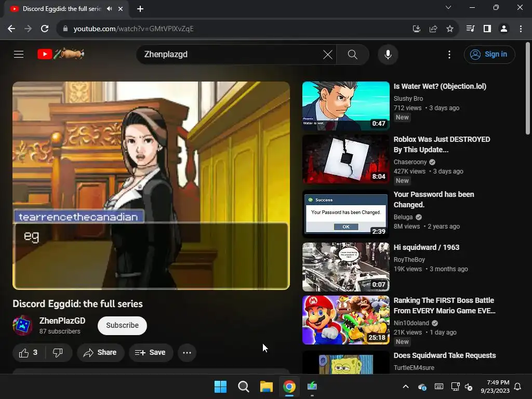This screenshot has width=532, height=399.
Task: Visit the Slushy Bro channel
Action: pyautogui.click(x=408, y=98)
